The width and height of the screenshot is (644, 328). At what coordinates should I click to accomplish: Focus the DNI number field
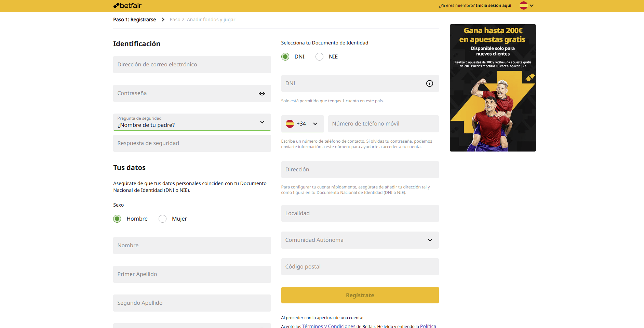(x=360, y=83)
